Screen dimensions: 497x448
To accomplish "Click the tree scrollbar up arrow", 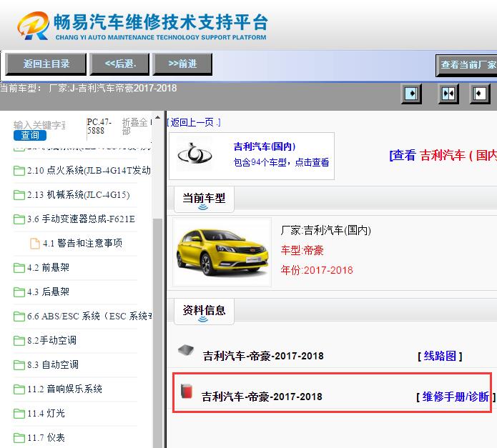I will coord(157,117).
